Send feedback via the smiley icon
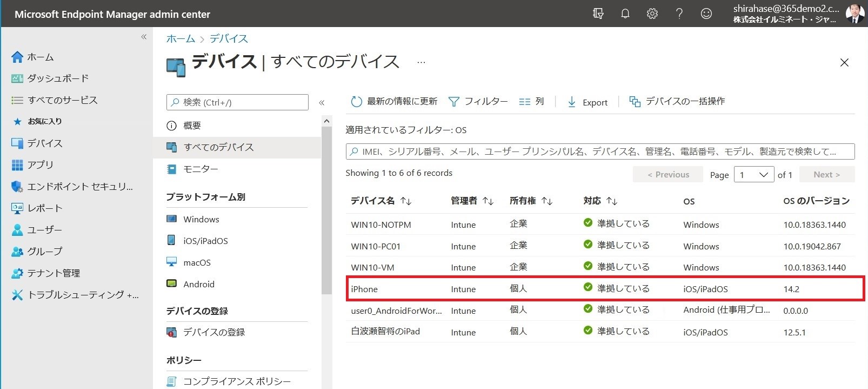The width and height of the screenshot is (868, 389). point(706,14)
